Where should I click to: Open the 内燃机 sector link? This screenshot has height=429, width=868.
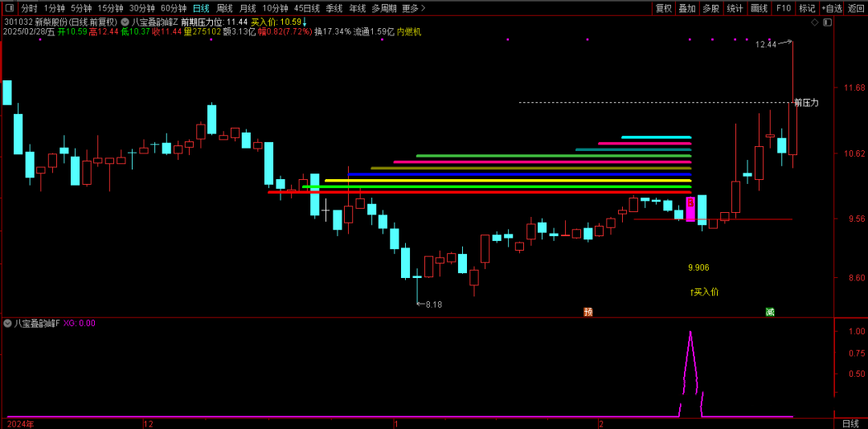click(410, 32)
